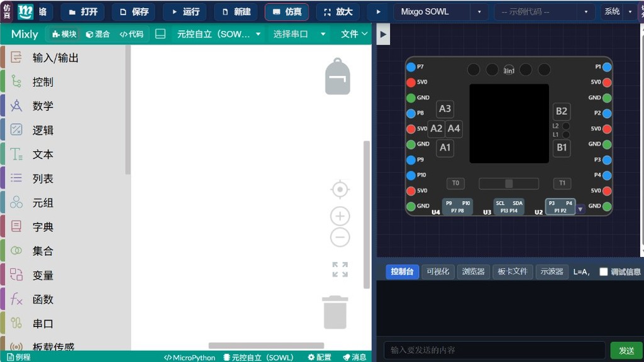Click the 运行 button
The height and width of the screenshot is (362, 644).
(x=185, y=12)
